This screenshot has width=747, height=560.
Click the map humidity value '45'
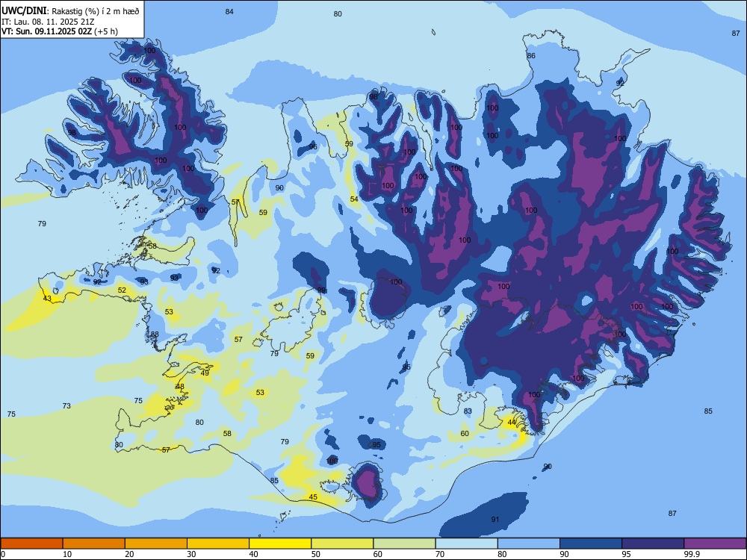click(x=313, y=497)
